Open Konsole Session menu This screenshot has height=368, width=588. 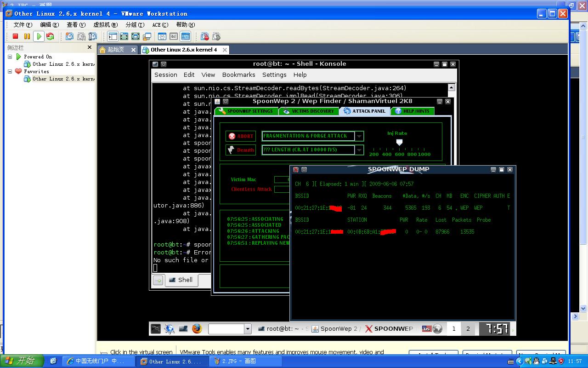tap(165, 75)
